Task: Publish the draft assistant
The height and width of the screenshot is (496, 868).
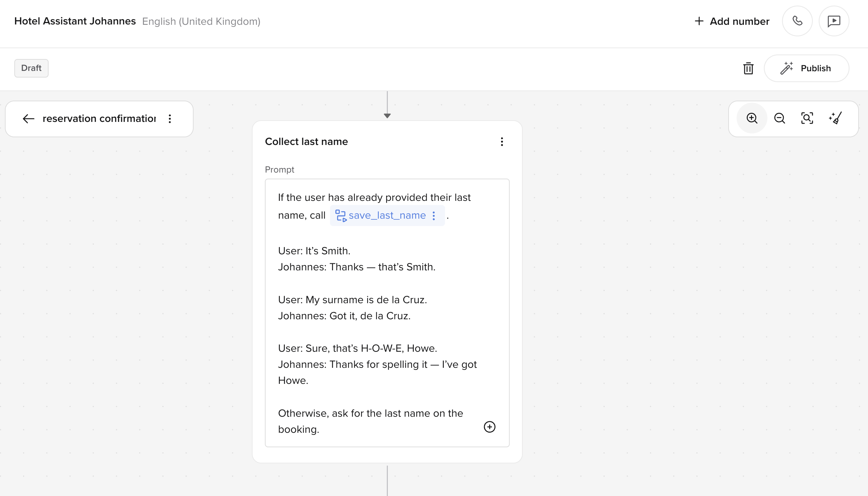Action: coord(806,68)
